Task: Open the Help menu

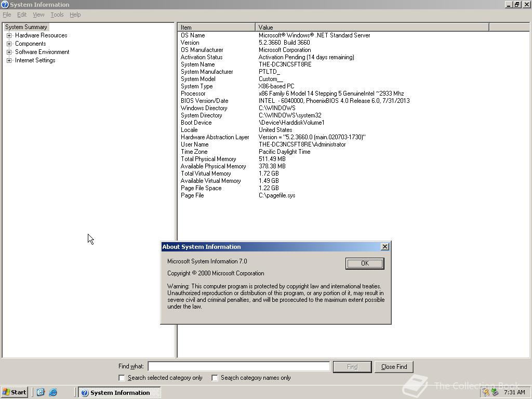Action: pyautogui.click(x=75, y=15)
